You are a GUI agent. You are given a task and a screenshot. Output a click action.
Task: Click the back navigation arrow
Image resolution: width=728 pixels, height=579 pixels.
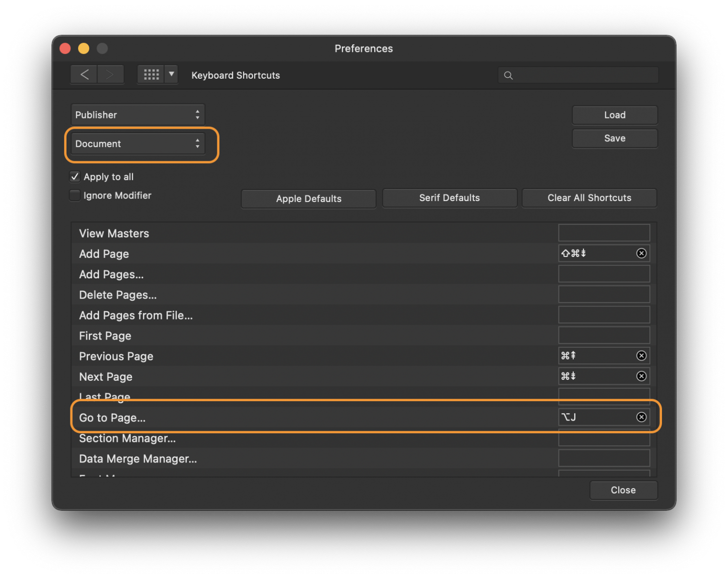coord(84,75)
